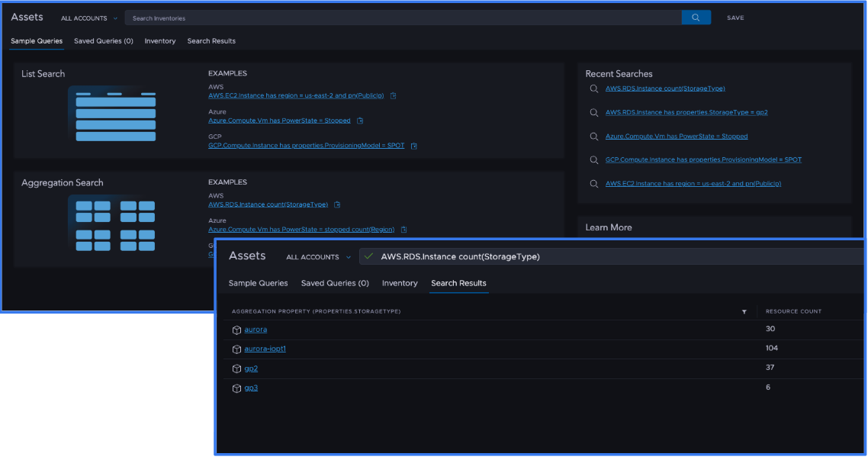Copy the AWS.RDS.Instance count(StorageType) example
Screen dimensions: 868x460
tap(337, 204)
